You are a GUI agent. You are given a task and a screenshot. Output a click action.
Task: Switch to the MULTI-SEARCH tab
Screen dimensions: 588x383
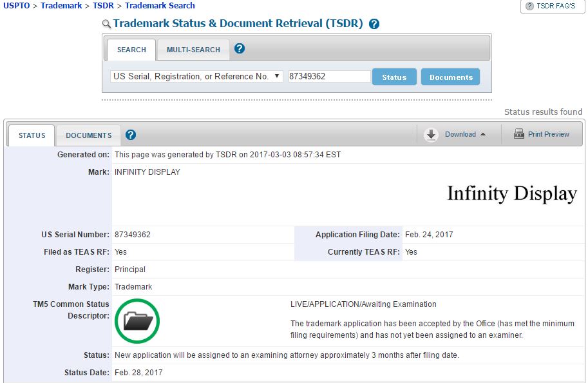coord(193,50)
